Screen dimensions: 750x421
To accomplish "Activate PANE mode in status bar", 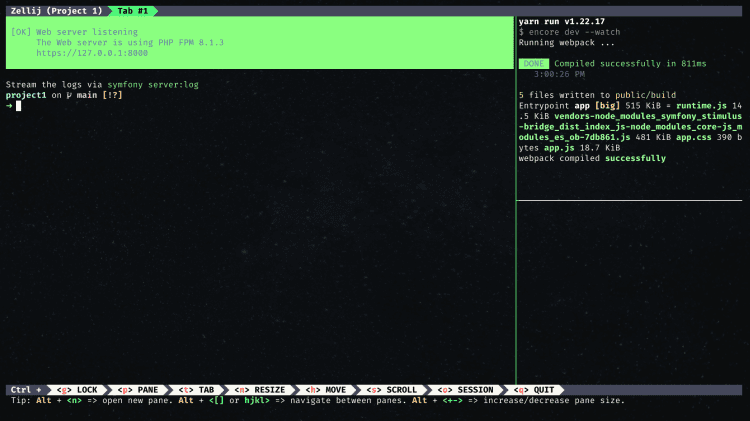I will [x=138, y=390].
